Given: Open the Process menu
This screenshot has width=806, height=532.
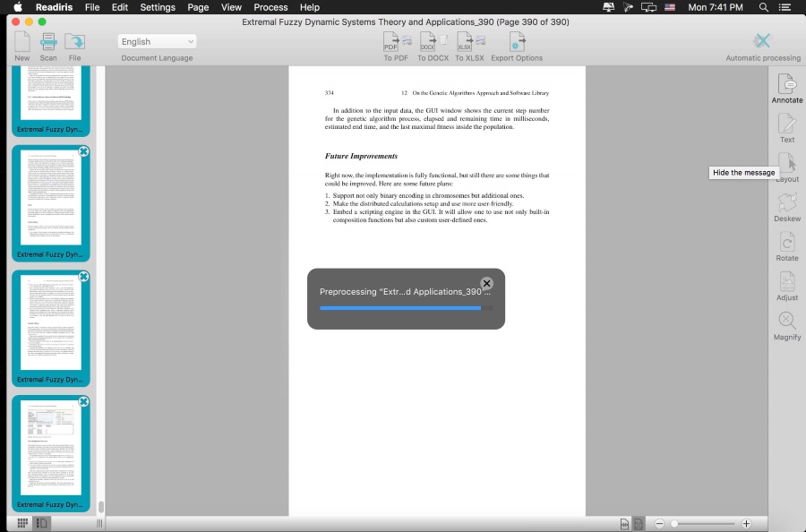Looking at the screenshot, I should tap(270, 7).
